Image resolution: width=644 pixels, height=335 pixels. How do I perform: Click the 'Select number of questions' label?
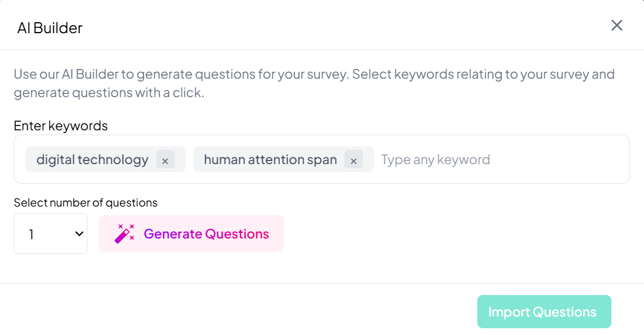tap(85, 203)
